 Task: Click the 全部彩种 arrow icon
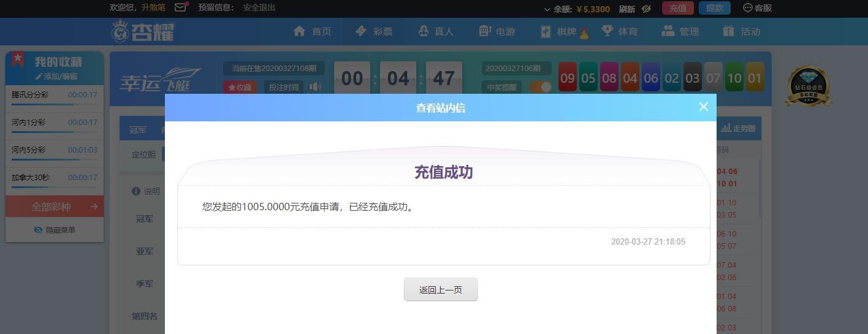click(94, 207)
